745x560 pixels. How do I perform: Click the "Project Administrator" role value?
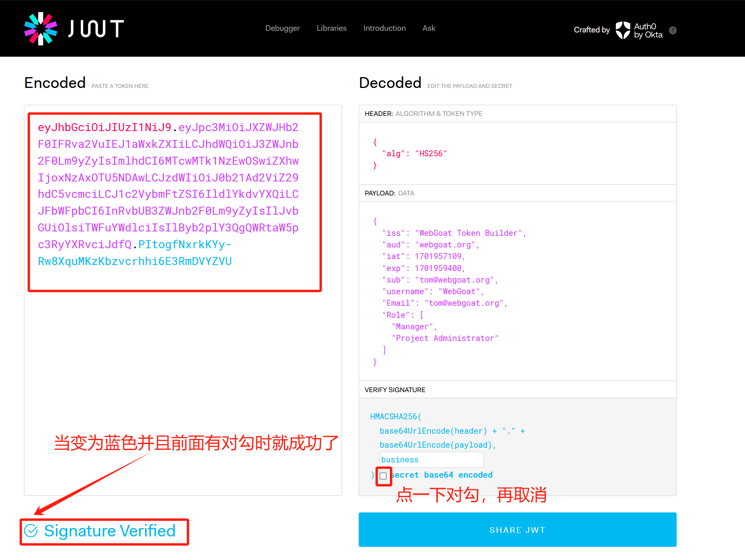tap(445, 338)
